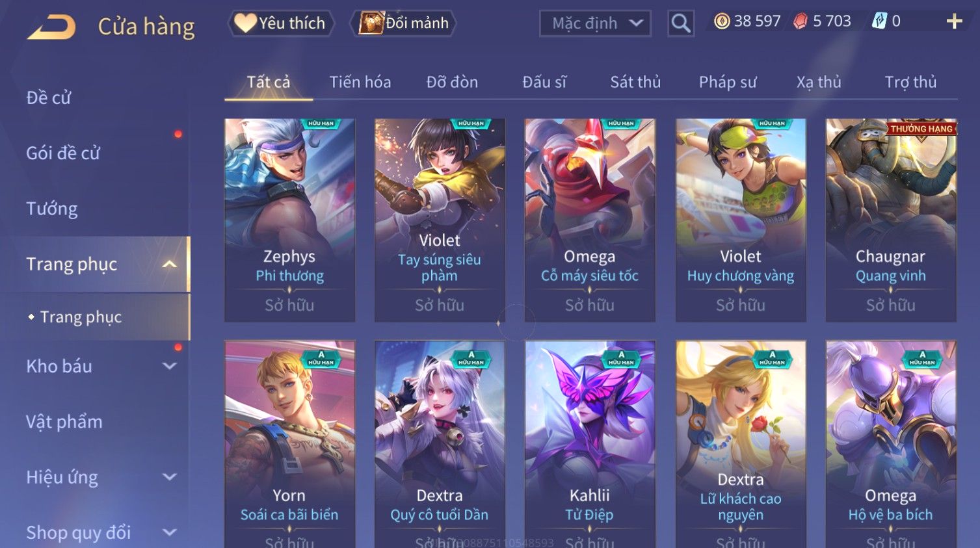
Task: Switch to the Sát thủ tab
Action: [x=635, y=82]
